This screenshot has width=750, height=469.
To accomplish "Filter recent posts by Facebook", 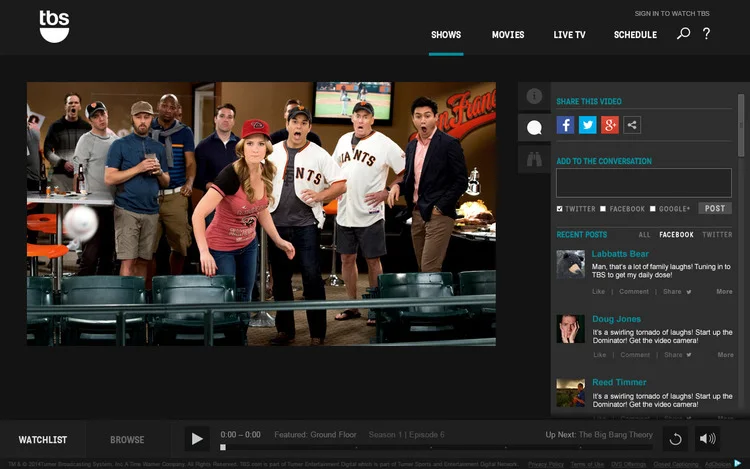I will point(676,235).
